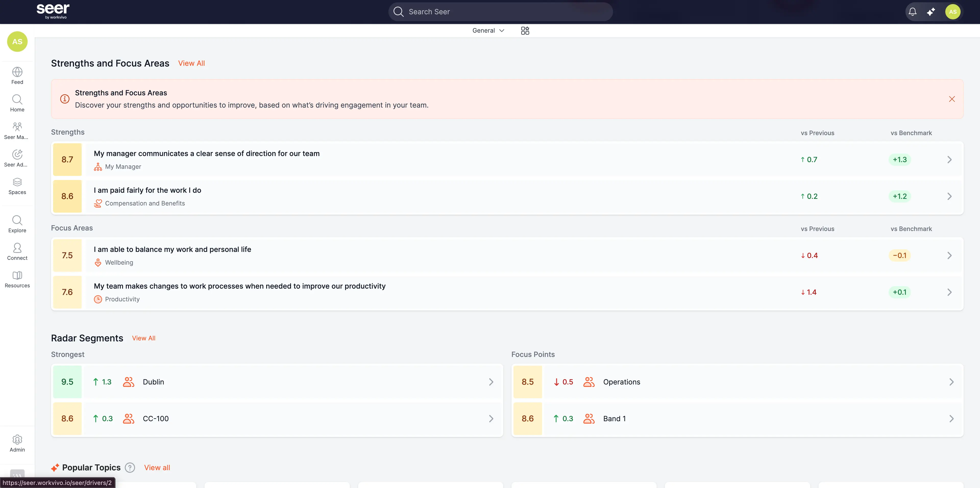Expand the work and personal life row chevron
Image resolution: width=980 pixels, height=488 pixels.
(949, 255)
